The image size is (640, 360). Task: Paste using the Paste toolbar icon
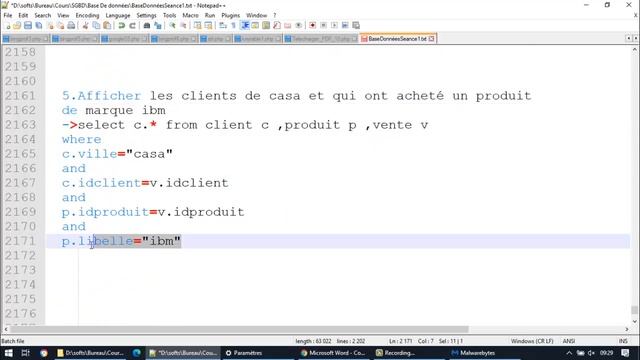107,25
